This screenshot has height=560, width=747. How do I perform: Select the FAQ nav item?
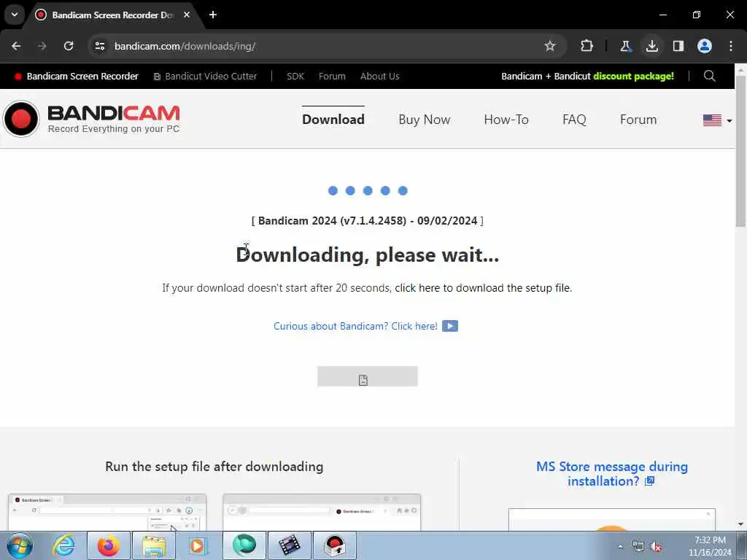point(574,120)
